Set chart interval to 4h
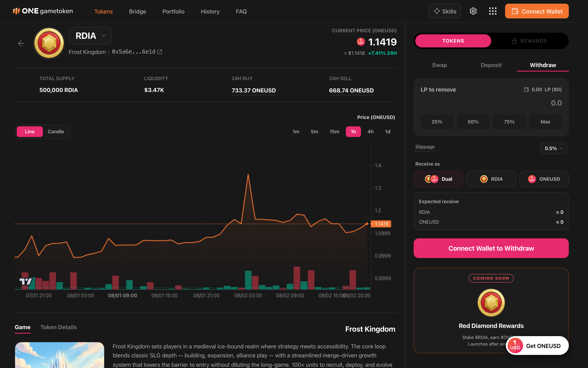Screen dimensions: 588x368 [x=371, y=132]
